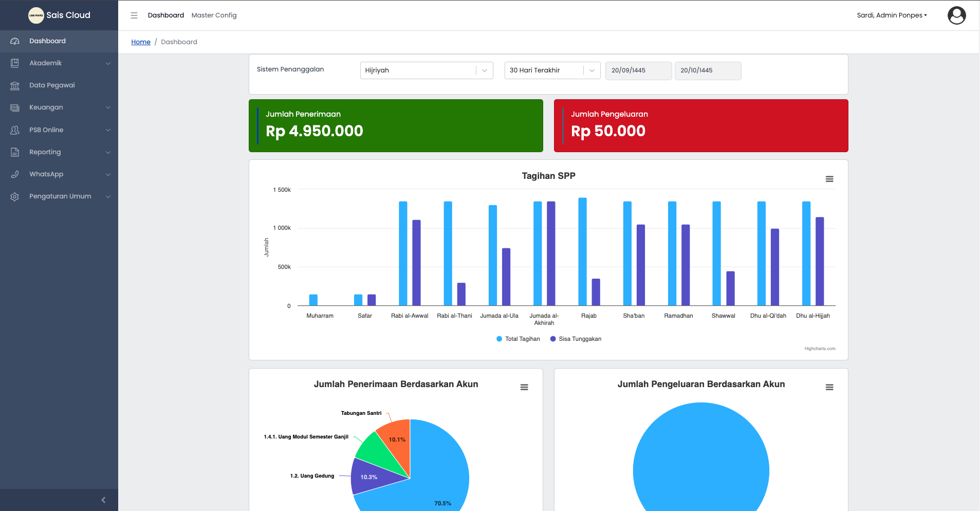Click the Rp 4.950.000 amount
This screenshot has width=980, height=511.
tap(315, 131)
